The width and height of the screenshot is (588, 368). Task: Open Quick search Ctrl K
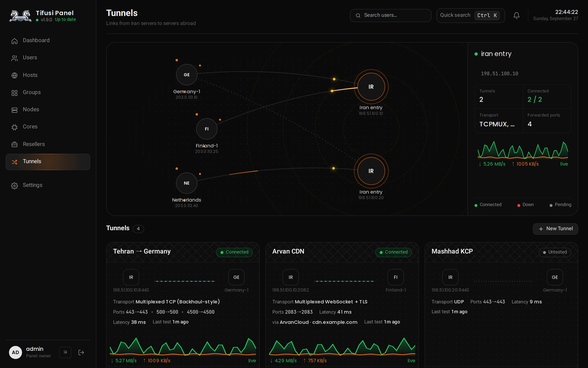(x=470, y=15)
